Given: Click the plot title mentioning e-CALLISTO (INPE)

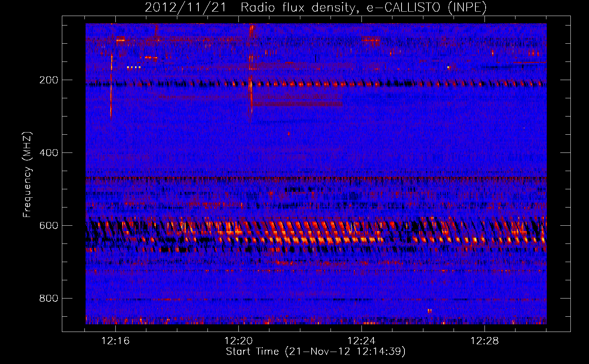Looking at the screenshot, I should click(x=316, y=8).
